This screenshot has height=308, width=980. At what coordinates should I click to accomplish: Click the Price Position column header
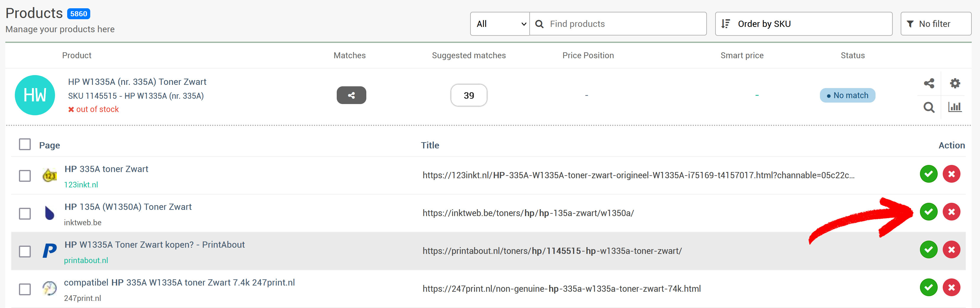pos(588,56)
